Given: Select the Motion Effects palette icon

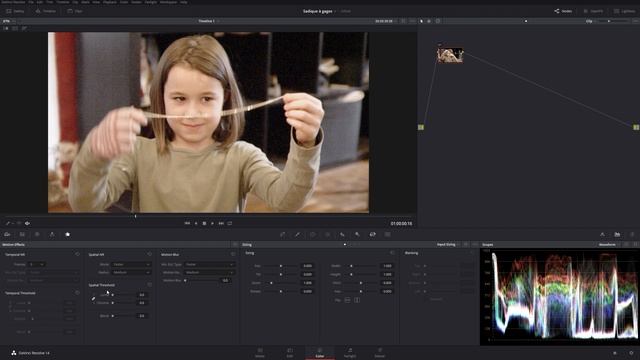Looking at the screenshot, I should 67,234.
